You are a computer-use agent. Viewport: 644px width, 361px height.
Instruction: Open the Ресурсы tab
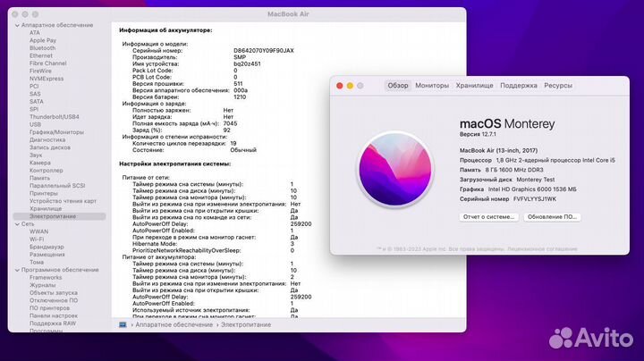pos(558,85)
